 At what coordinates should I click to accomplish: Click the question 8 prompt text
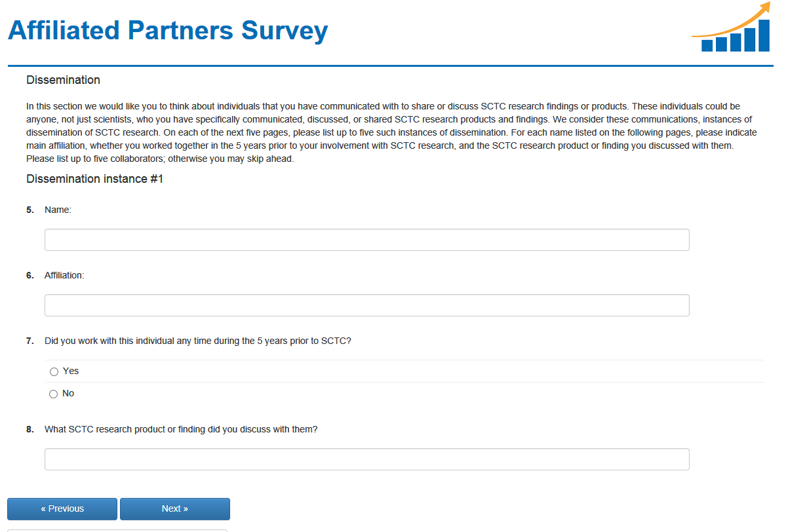[x=181, y=429]
